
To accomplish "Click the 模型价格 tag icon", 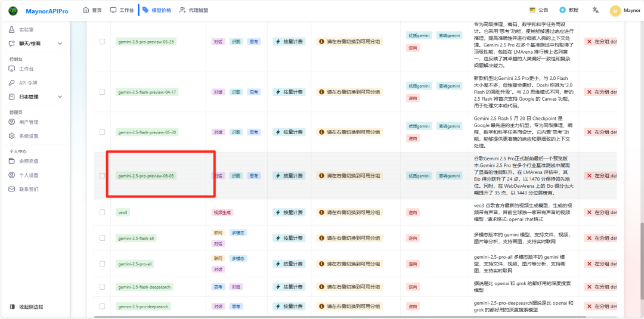I will [145, 10].
